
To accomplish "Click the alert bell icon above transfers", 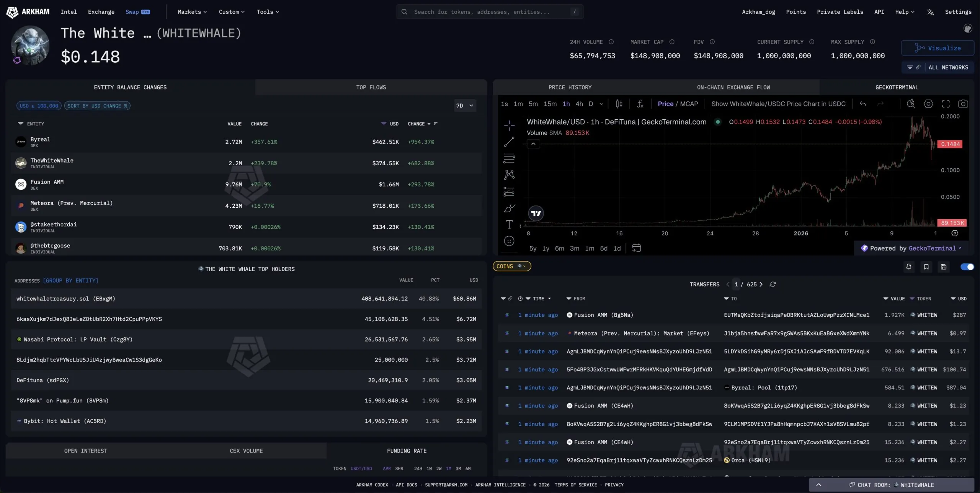I will [909, 267].
